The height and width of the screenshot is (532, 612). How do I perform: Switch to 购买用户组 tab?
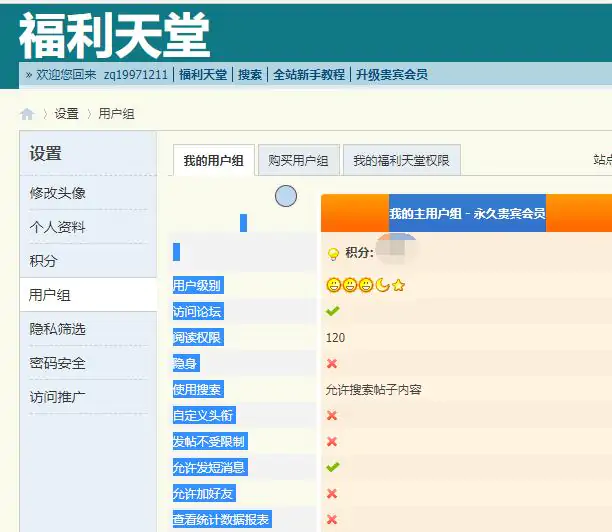point(299,160)
